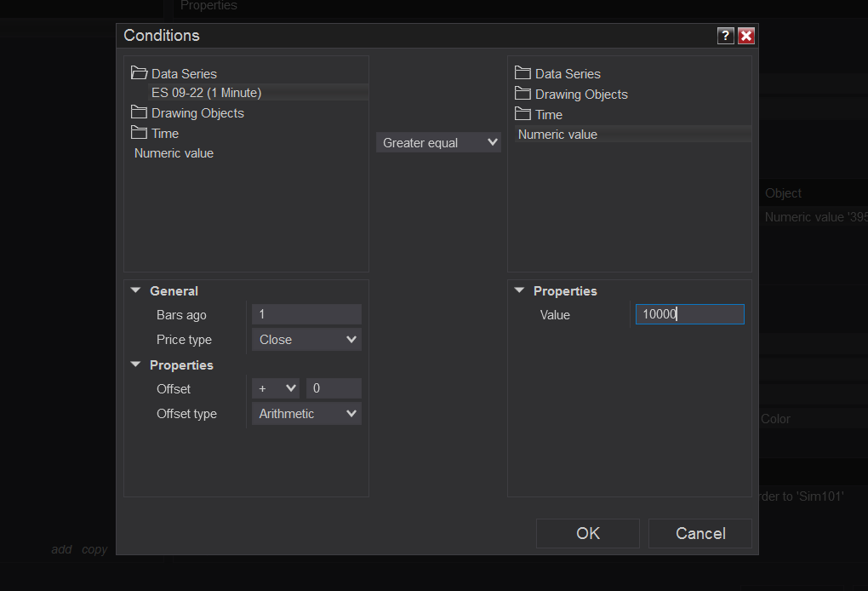
Task: Open the Offset type Arithmetic dropdown
Action: click(x=306, y=414)
